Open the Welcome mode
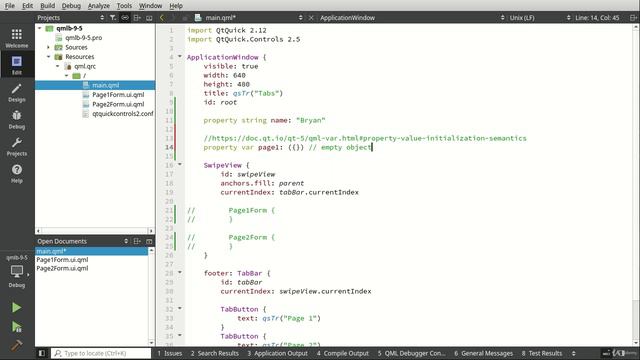The height and width of the screenshot is (360, 640). [x=17, y=38]
